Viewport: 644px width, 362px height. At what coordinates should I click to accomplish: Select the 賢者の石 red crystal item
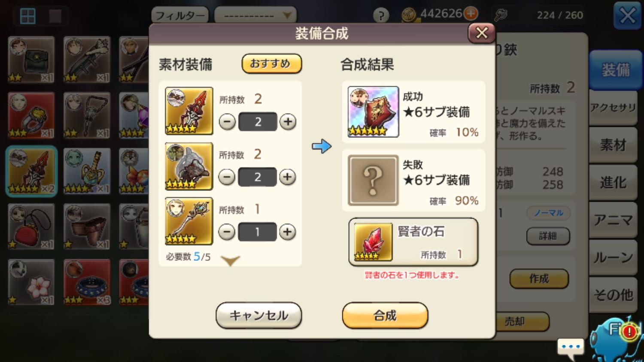[374, 242]
